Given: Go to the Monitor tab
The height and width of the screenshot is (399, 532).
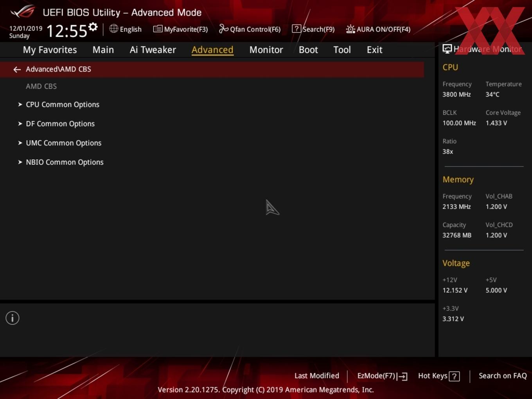Looking at the screenshot, I should [266, 50].
